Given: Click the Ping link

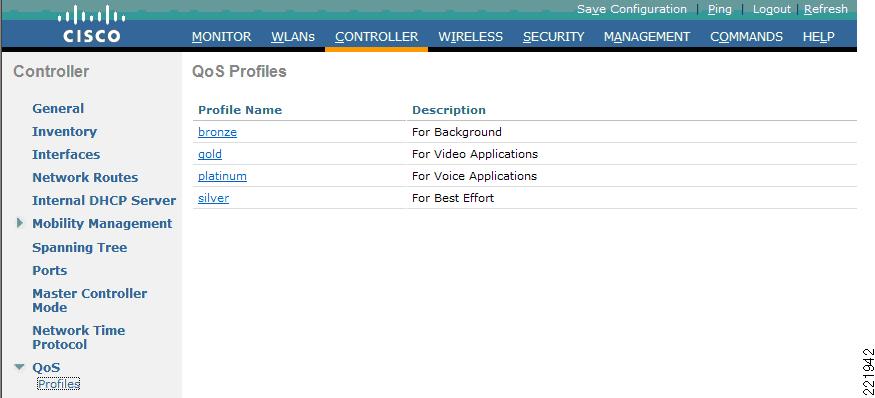Looking at the screenshot, I should pyautogui.click(x=719, y=9).
